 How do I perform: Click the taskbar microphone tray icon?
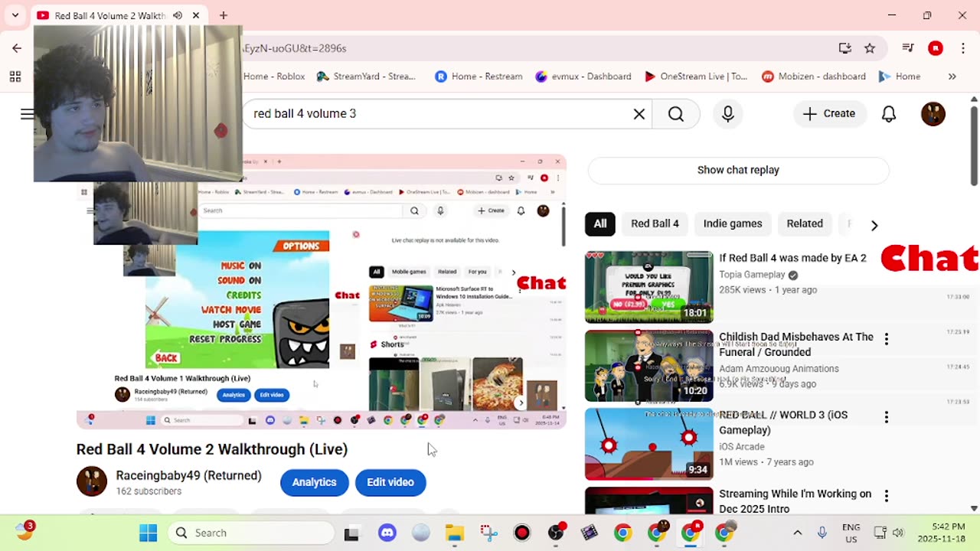point(822,533)
